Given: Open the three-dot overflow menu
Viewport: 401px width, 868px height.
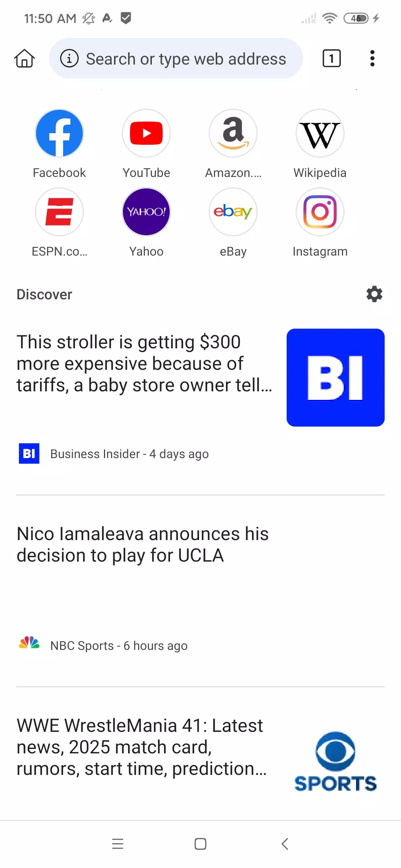Looking at the screenshot, I should 372,59.
